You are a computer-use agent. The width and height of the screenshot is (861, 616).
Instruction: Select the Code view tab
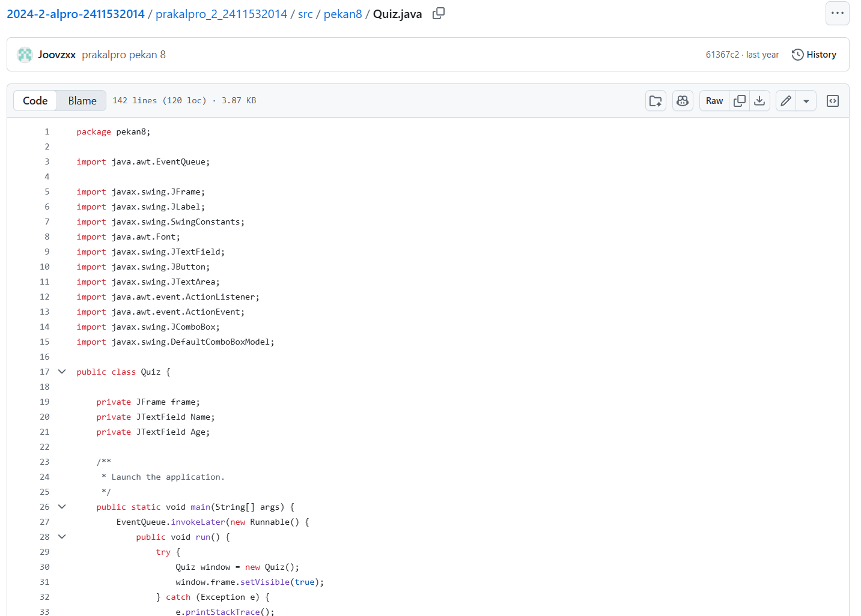click(x=35, y=101)
